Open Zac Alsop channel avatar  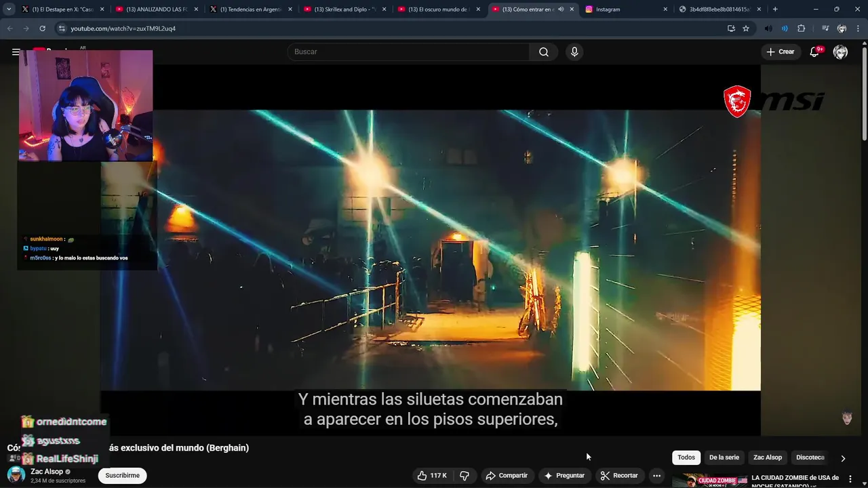pos(16,475)
